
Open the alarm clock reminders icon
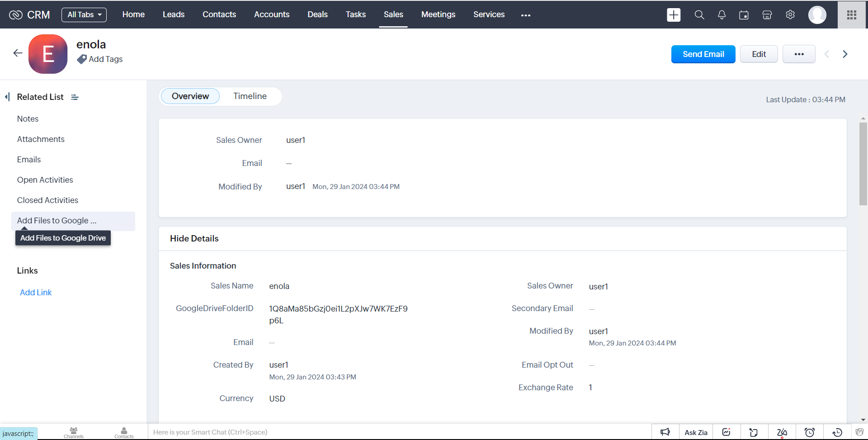point(809,432)
